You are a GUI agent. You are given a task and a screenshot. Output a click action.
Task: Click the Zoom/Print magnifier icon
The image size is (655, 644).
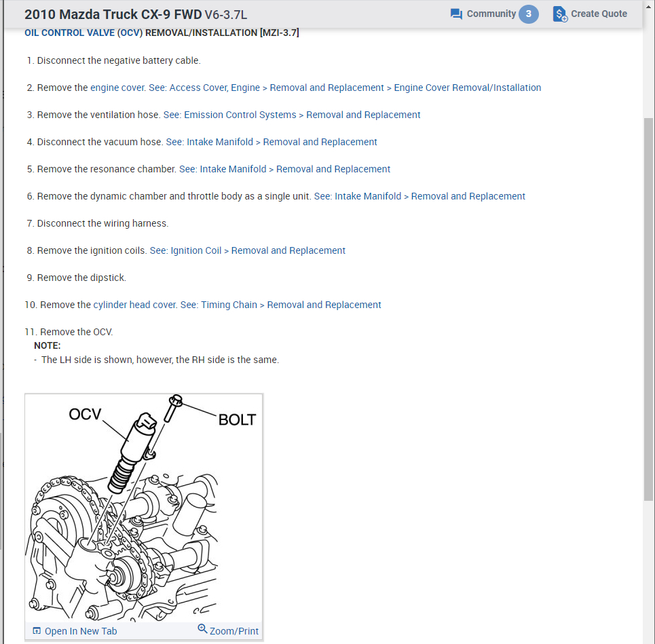[202, 628]
